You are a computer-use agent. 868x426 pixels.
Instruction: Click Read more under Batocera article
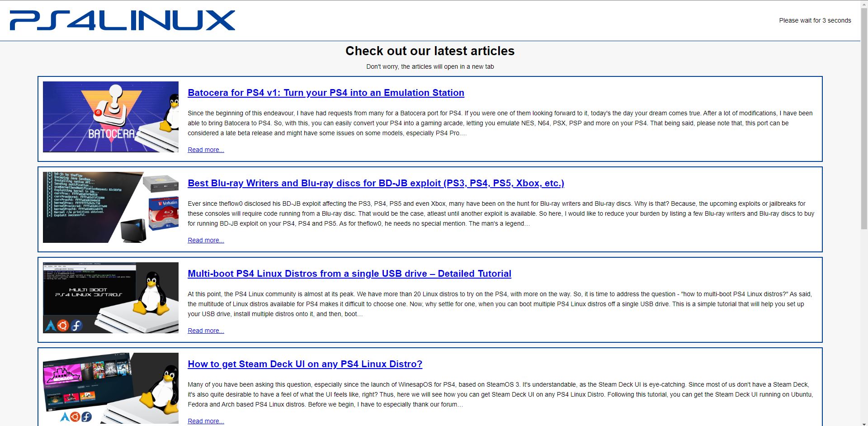206,150
